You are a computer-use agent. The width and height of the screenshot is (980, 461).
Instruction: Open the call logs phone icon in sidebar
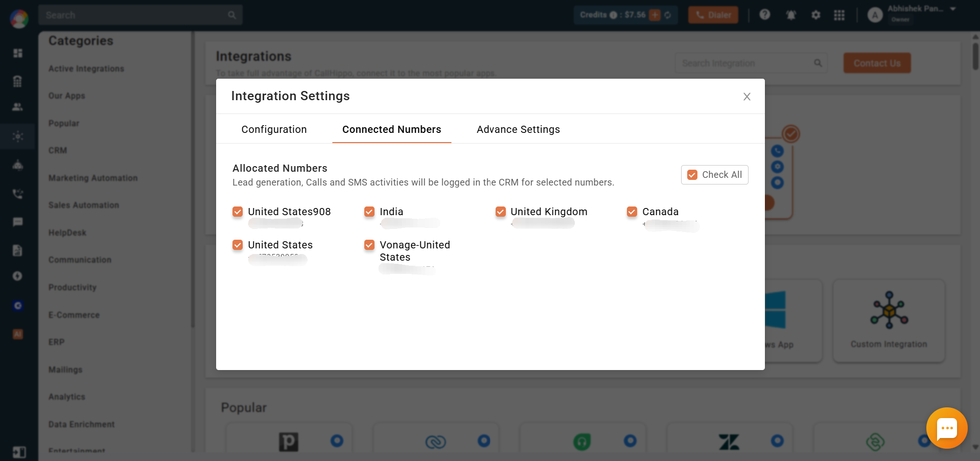(x=18, y=194)
